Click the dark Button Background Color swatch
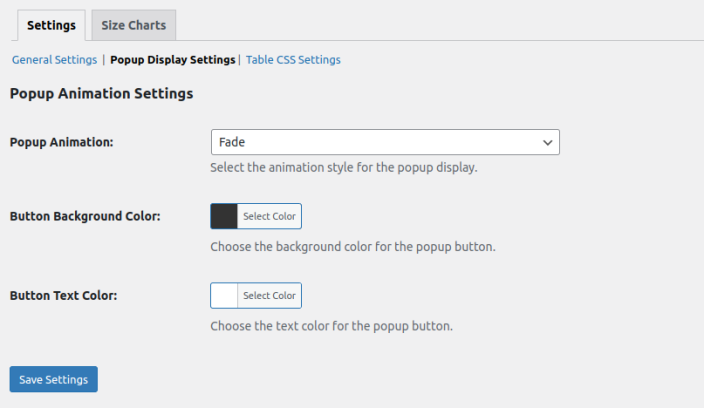Viewport: 704px width, 408px height. point(224,216)
